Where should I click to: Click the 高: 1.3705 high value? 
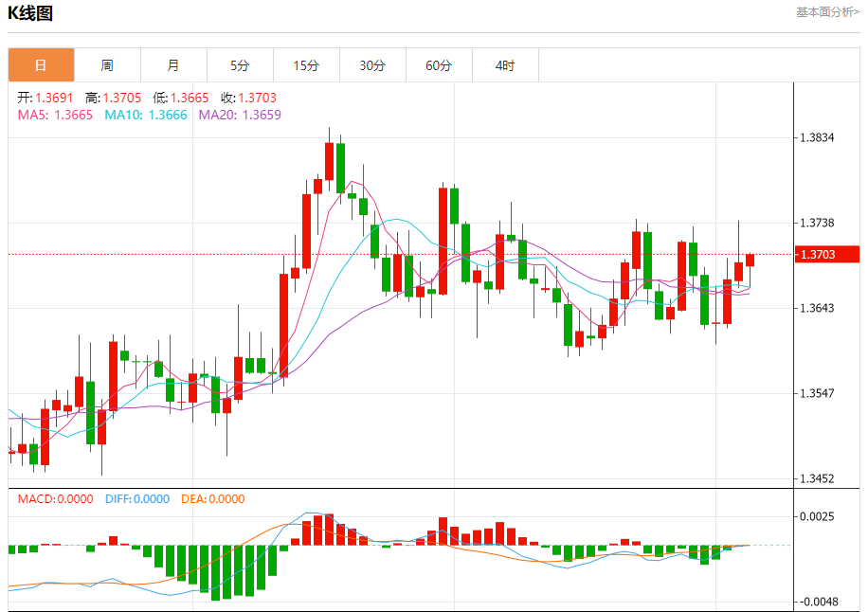(114, 98)
